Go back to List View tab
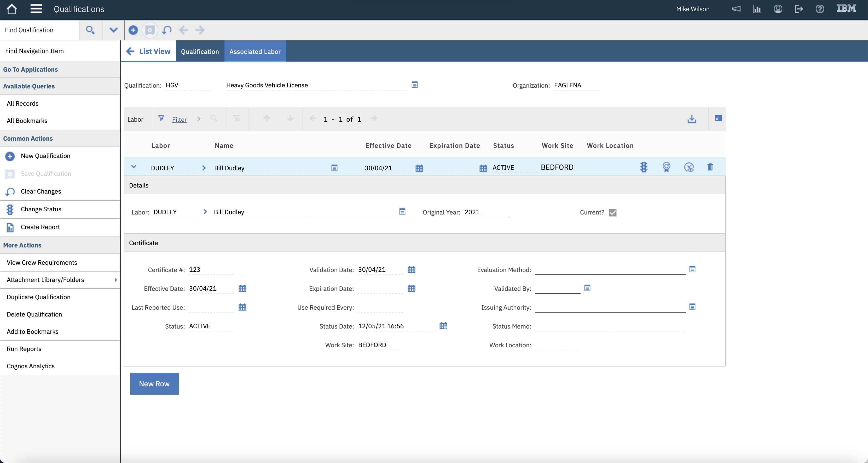This screenshot has height=463, width=868. (x=149, y=51)
